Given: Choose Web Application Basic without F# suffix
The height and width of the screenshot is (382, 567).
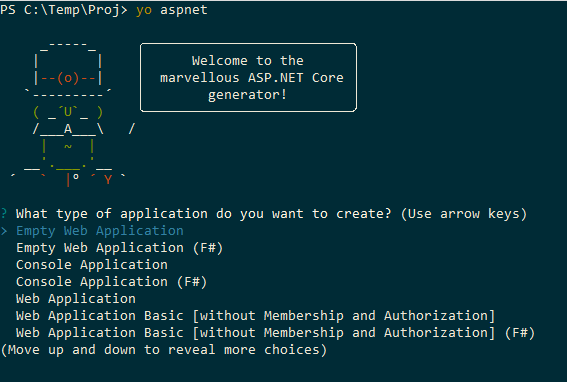Looking at the screenshot, I should 255,316.
